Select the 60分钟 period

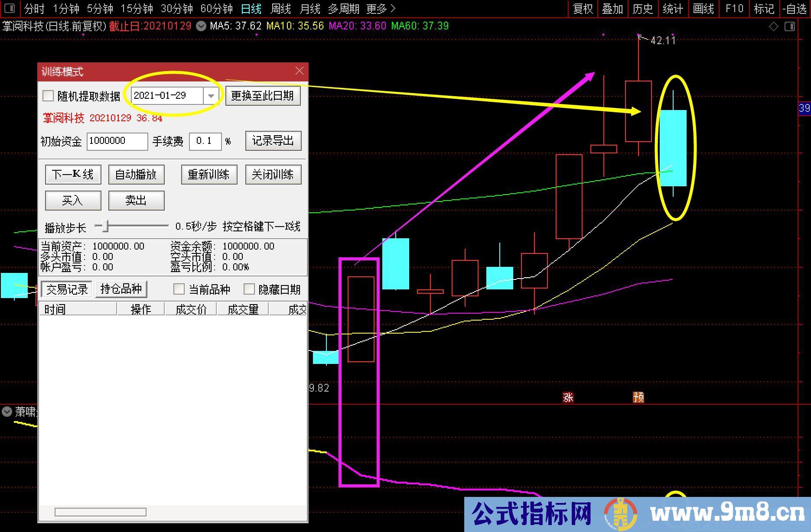[216, 9]
